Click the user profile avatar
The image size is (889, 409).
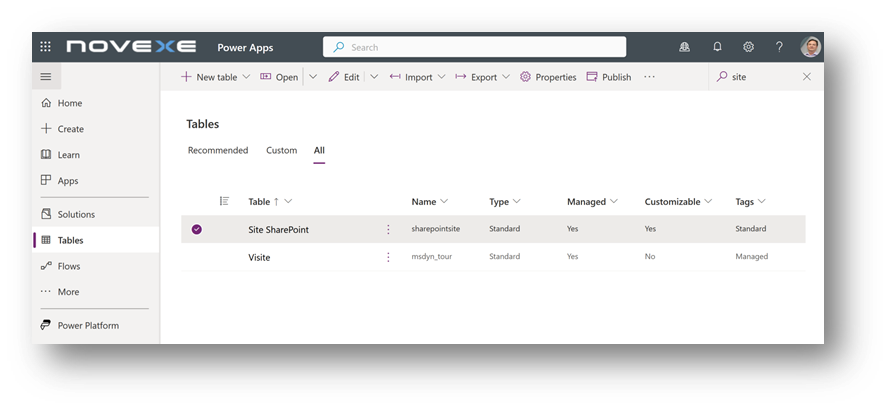pyautogui.click(x=810, y=47)
